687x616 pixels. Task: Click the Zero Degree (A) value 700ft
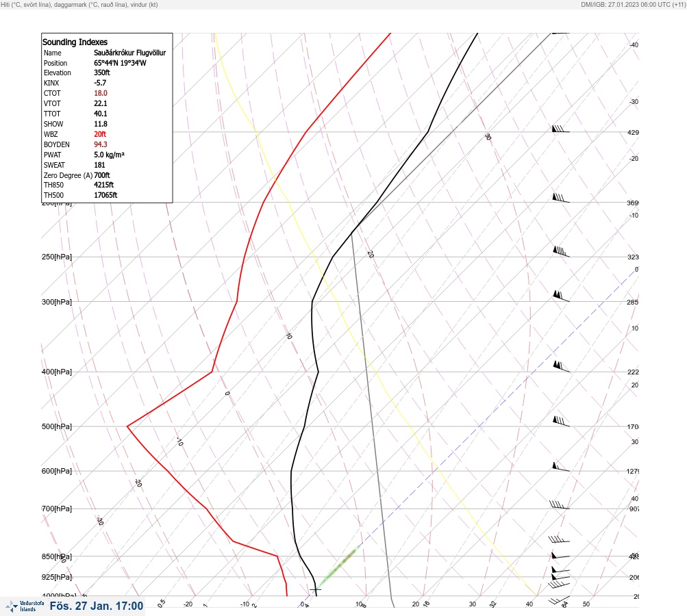pyautogui.click(x=101, y=175)
